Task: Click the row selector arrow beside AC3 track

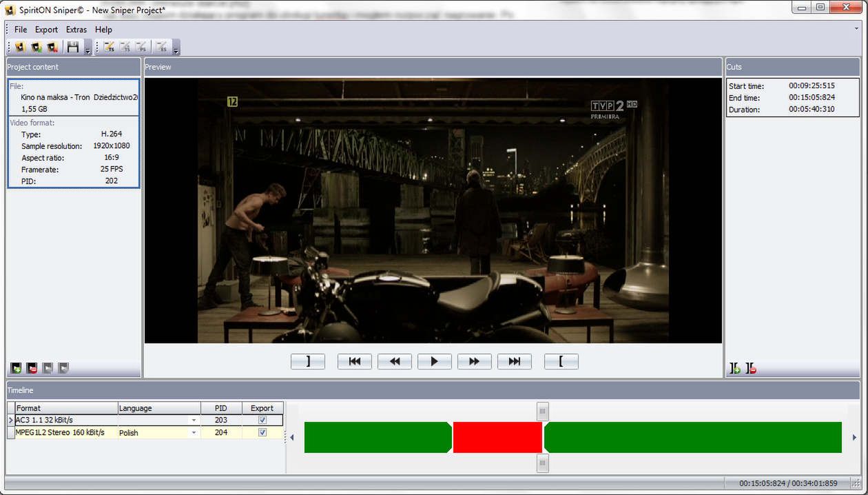Action: click(x=10, y=420)
